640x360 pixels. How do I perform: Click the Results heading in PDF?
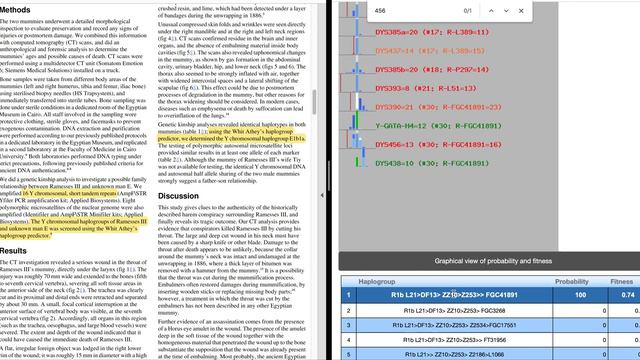[13, 251]
